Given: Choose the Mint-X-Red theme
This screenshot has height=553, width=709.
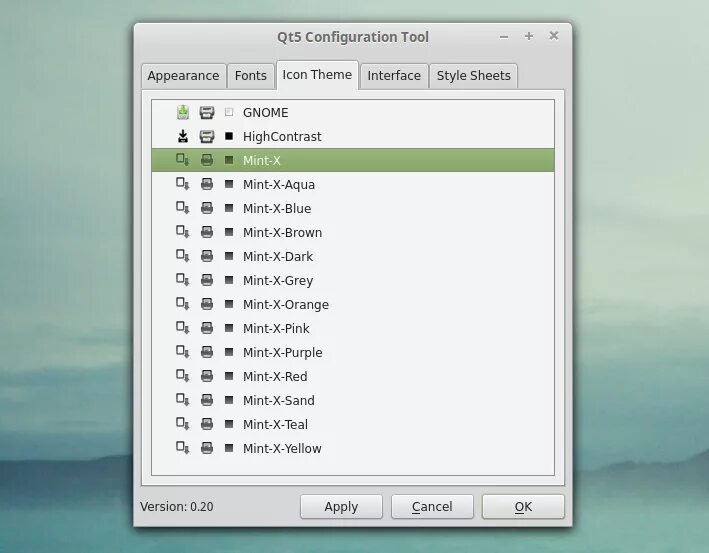Looking at the screenshot, I should pos(353,376).
